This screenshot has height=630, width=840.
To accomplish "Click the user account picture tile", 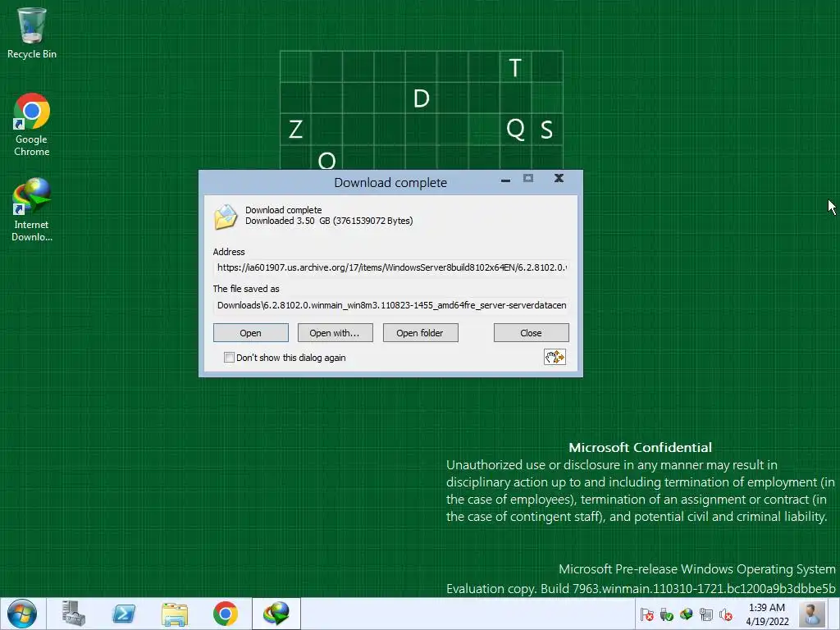I will pyautogui.click(x=811, y=614).
